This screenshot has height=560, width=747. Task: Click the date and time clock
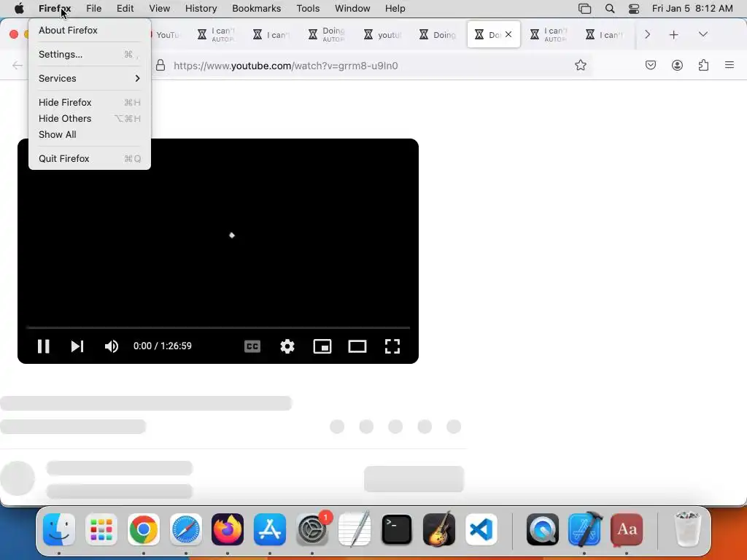pos(692,9)
